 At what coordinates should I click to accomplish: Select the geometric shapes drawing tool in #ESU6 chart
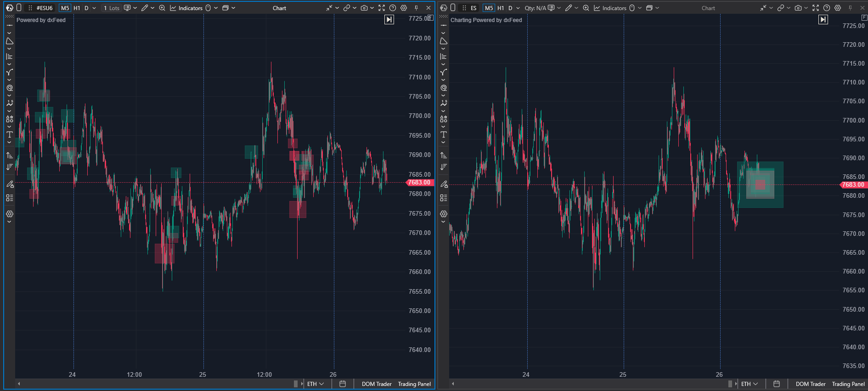point(9,41)
